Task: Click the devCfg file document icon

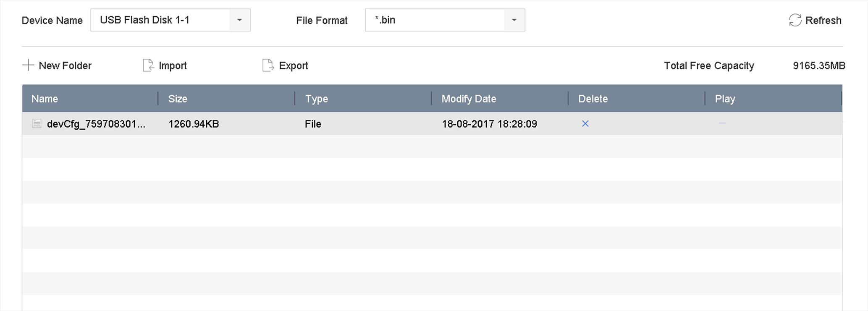Action: 37,124
